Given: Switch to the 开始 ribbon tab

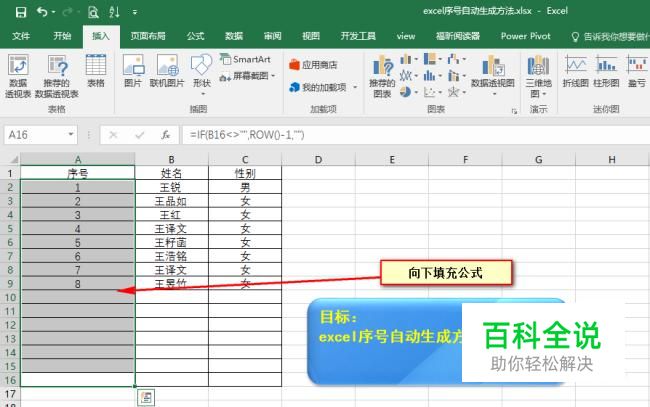Looking at the screenshot, I should pos(62,36).
